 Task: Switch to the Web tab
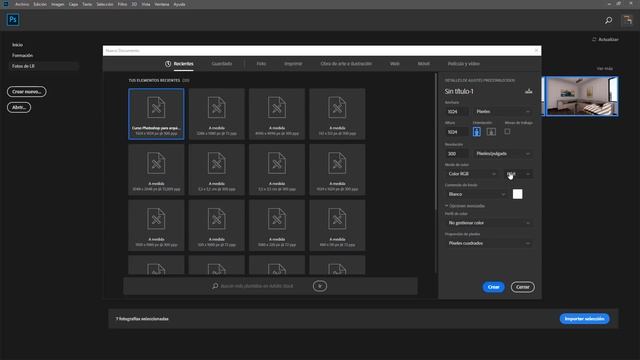395,64
